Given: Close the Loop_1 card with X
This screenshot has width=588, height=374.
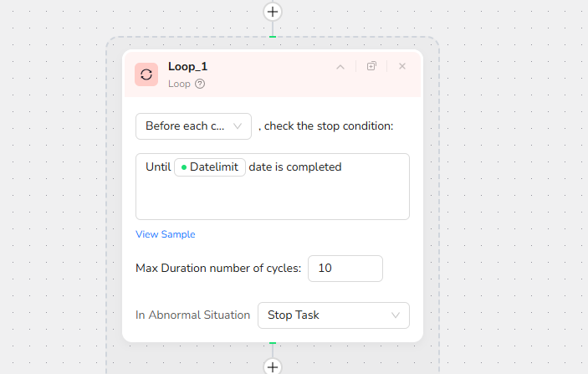Looking at the screenshot, I should click(x=402, y=66).
